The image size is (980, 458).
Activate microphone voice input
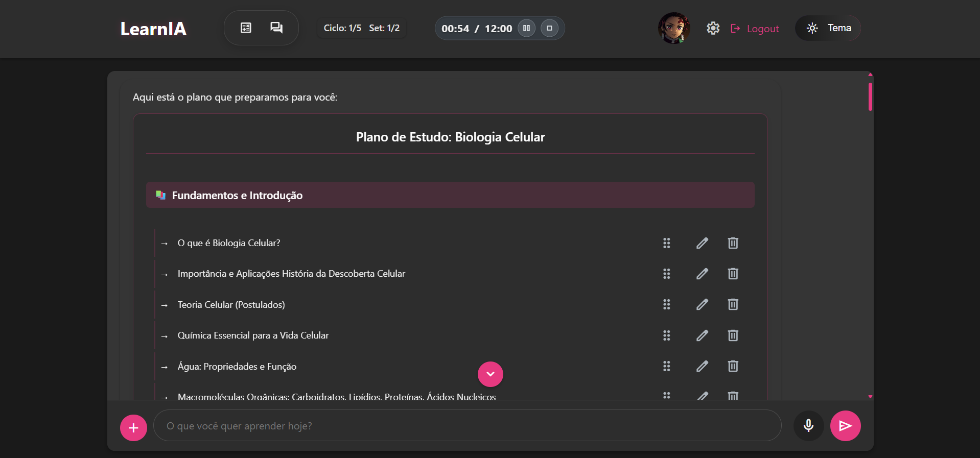[x=808, y=426]
